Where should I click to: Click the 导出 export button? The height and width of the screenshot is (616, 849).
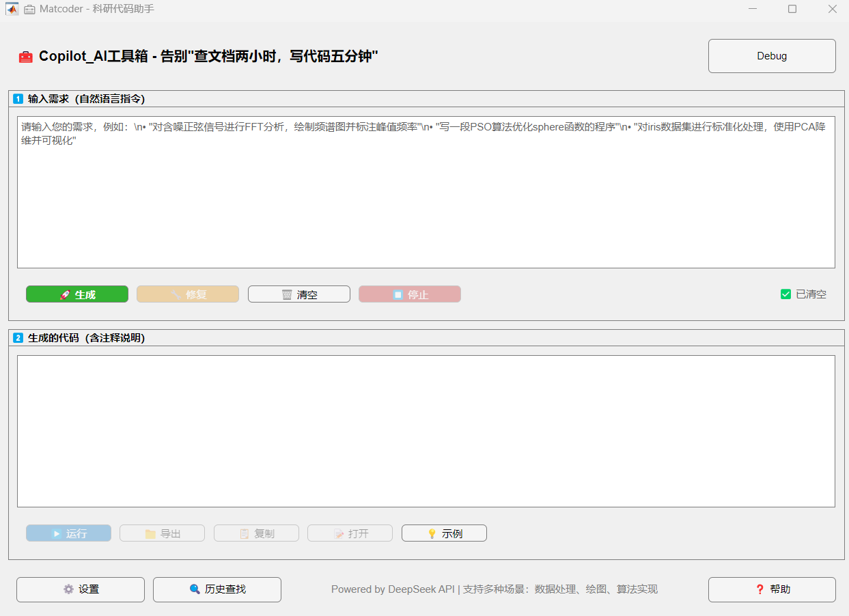(163, 533)
